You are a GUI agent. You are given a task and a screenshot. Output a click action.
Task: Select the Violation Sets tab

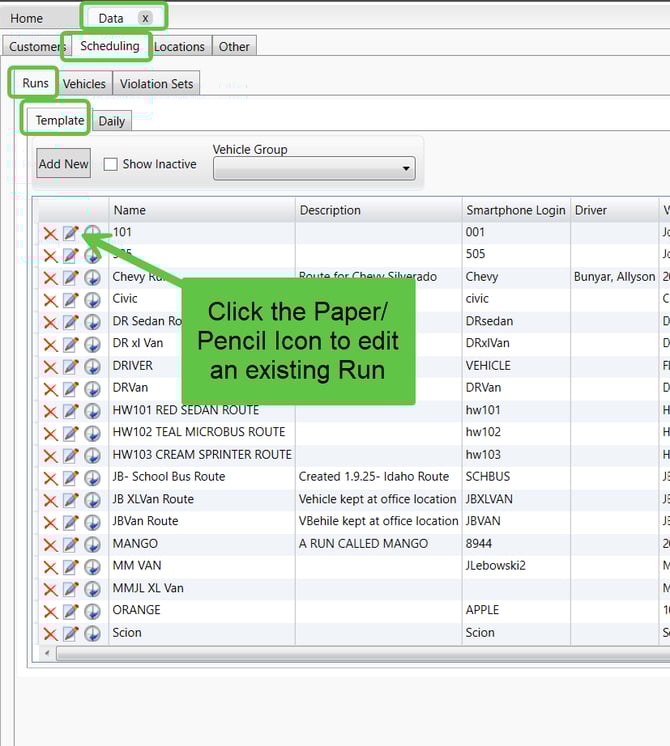pyautogui.click(x=157, y=84)
